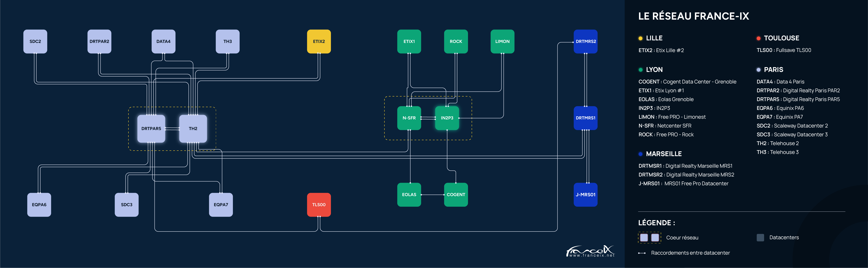Click the green LYON color dot
Viewport: 868px width, 268px height.
tap(641, 70)
